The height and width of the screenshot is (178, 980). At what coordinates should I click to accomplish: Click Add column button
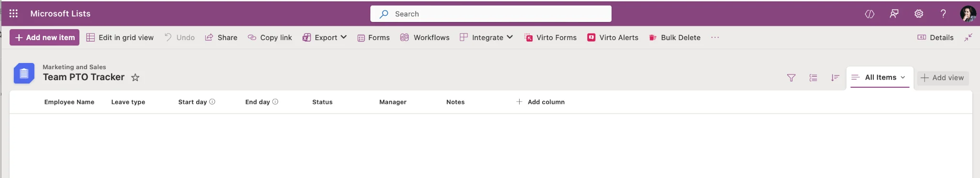click(541, 102)
